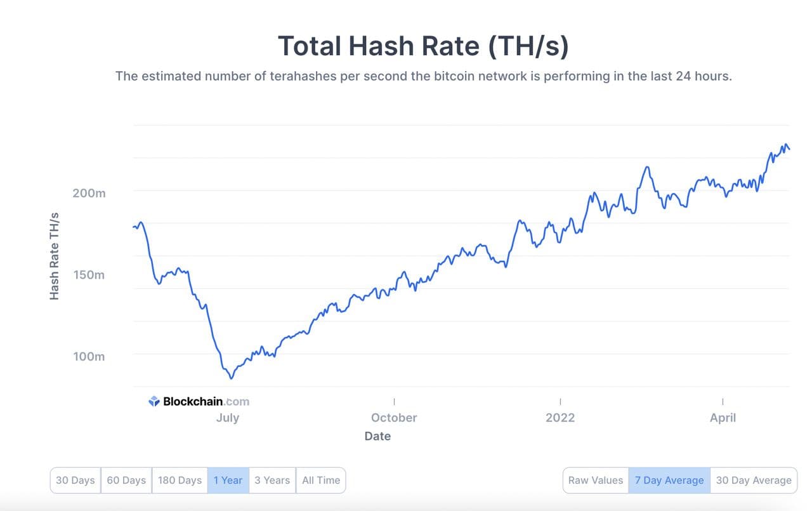Select the 30 Days time range
This screenshot has height=511, width=812.
tap(75, 480)
